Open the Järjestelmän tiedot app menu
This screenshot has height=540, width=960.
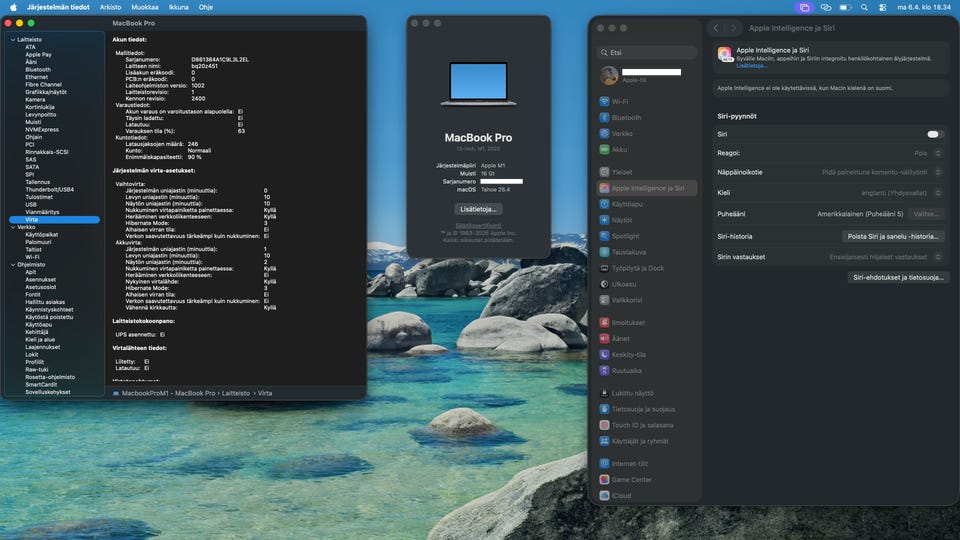coord(58,7)
